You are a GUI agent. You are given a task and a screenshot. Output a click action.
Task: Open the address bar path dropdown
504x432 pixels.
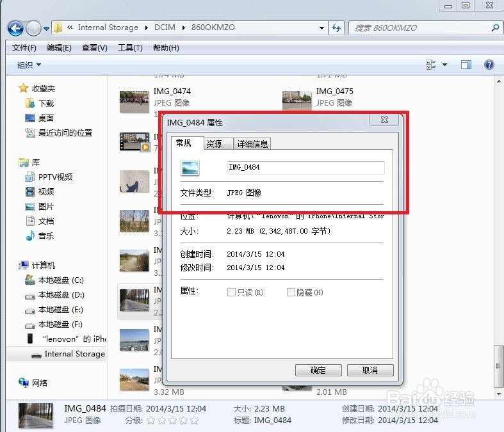321,28
